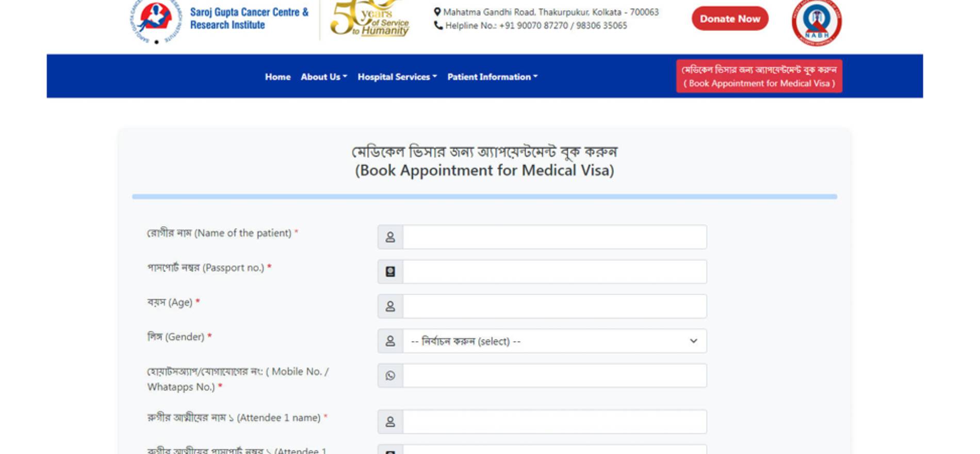Click the person icon beside the Age field

pos(390,306)
